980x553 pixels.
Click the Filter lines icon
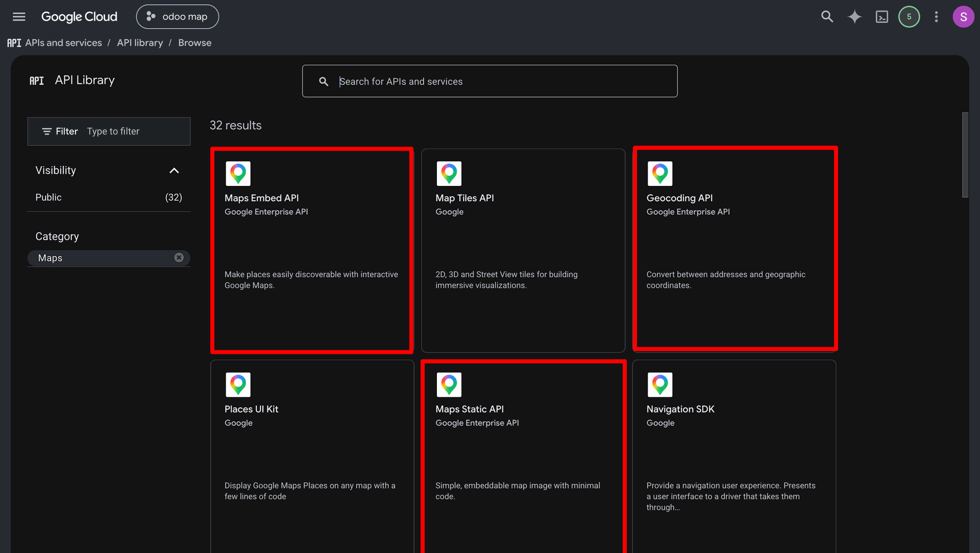point(46,132)
